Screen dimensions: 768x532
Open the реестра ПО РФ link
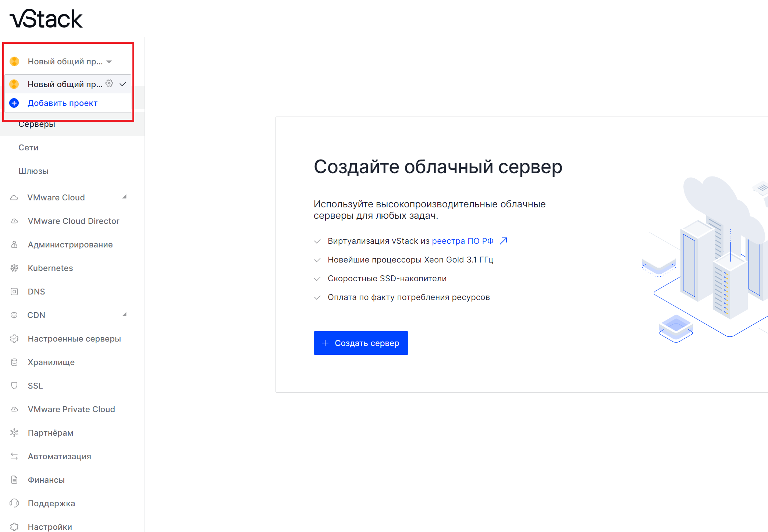point(462,241)
